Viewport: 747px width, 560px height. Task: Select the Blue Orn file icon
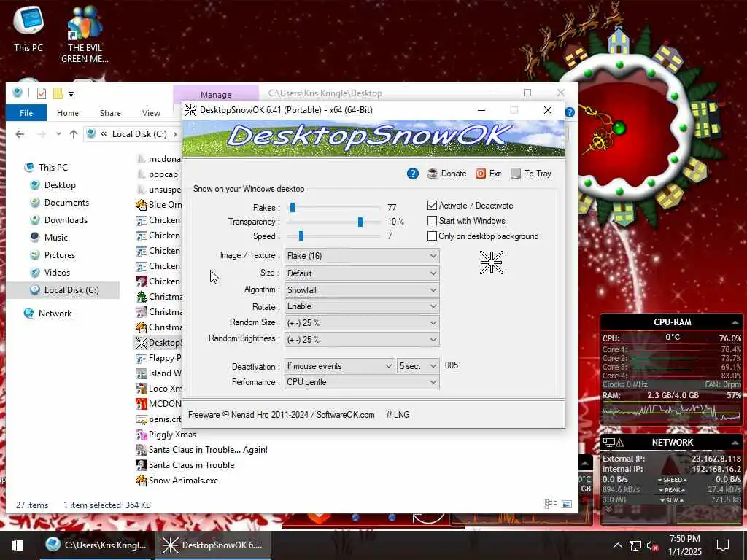(141, 205)
